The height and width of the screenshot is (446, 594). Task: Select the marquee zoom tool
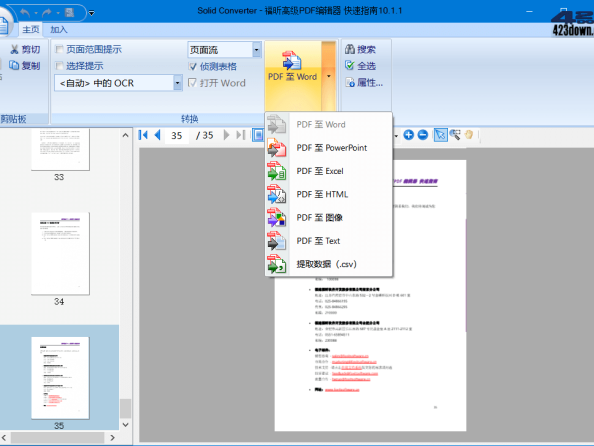pyautogui.click(x=455, y=135)
